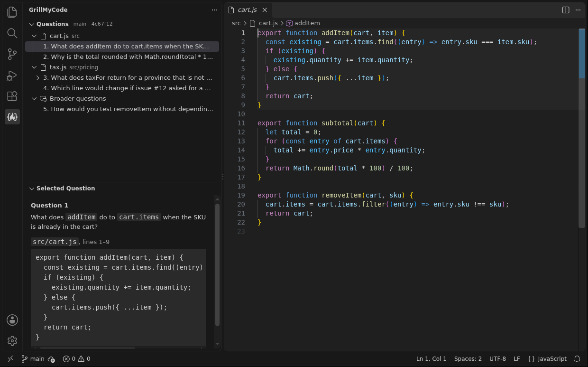Screen dimensions: 588x367
Task: Click the publish to cloud icon
Action: 52,359
